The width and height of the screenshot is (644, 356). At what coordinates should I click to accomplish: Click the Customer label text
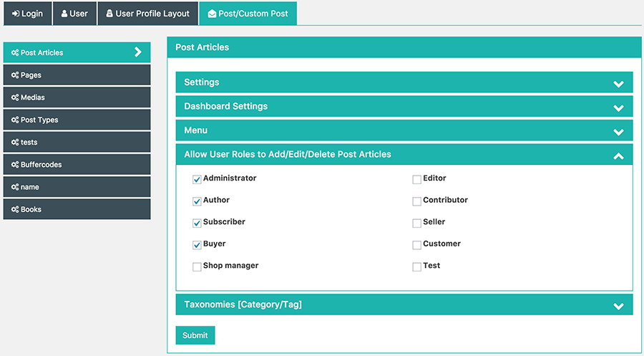(442, 244)
